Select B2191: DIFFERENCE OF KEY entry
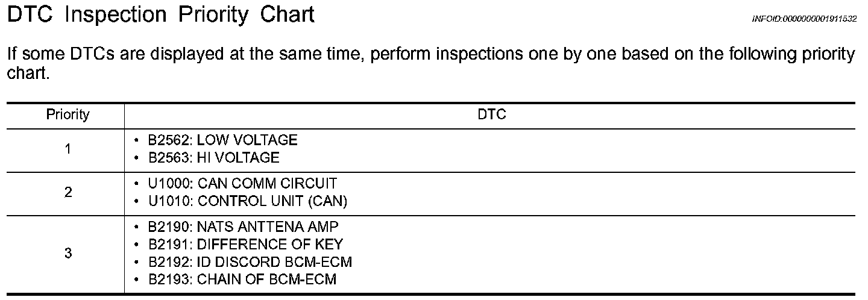The width and height of the screenshot is (868, 300). (x=245, y=244)
